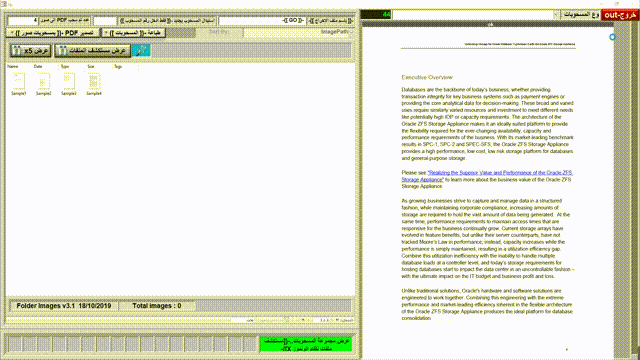This screenshot has height=360, width=640.
Task: Select the third sample file icon
Action: coord(69,84)
